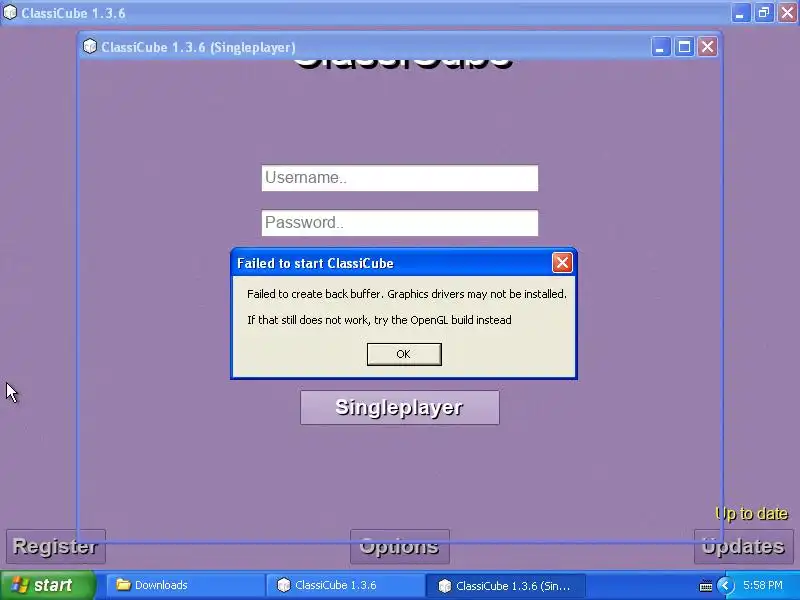Restore down the ClassiCube 1.3.6 launcher window
Viewport: 800px width, 600px height.
tap(764, 13)
